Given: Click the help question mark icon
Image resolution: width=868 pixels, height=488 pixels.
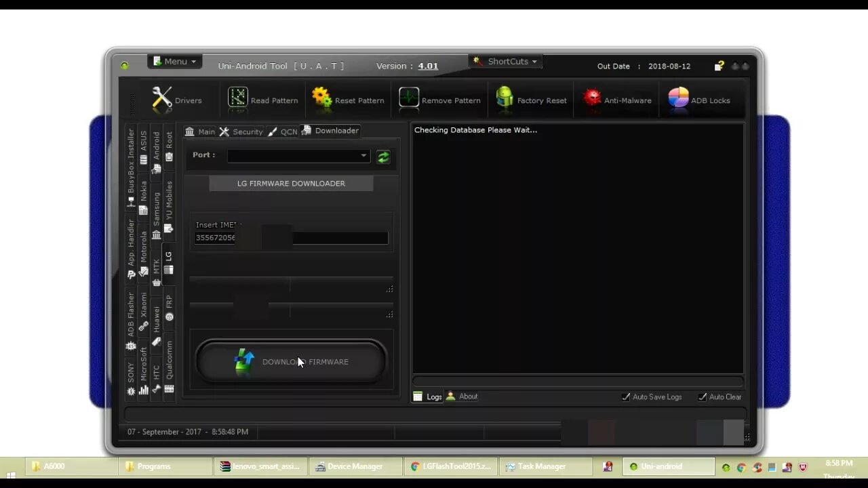Looking at the screenshot, I should tap(719, 66).
